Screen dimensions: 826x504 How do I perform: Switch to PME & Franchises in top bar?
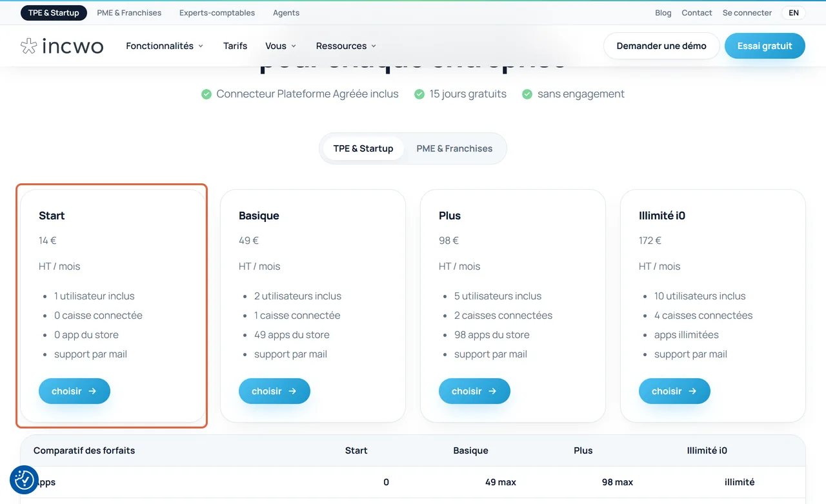pyautogui.click(x=129, y=13)
